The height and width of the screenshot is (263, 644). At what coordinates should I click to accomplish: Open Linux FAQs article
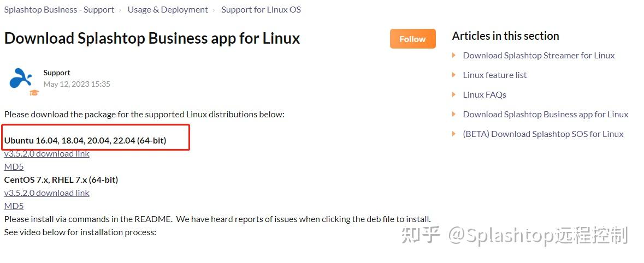(485, 95)
